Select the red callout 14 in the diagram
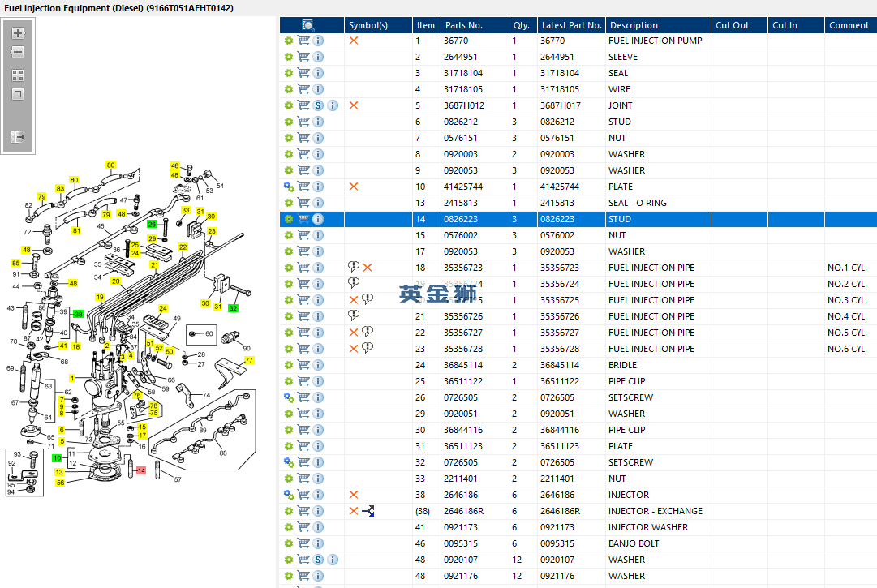 pyautogui.click(x=141, y=470)
